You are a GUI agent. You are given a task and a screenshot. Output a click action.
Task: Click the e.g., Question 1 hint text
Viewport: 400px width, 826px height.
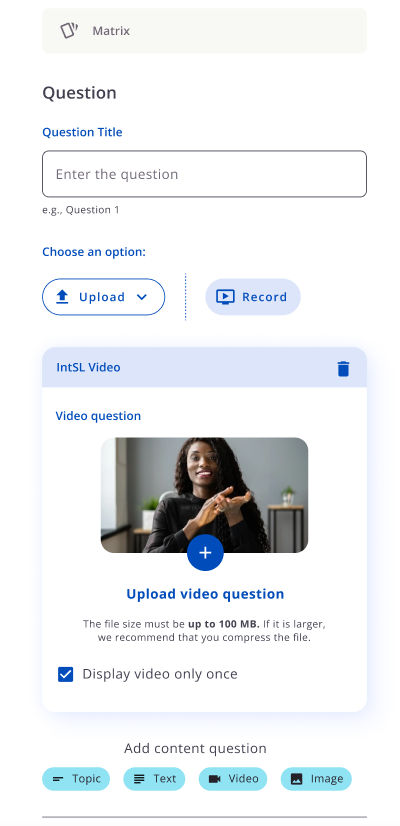81,210
